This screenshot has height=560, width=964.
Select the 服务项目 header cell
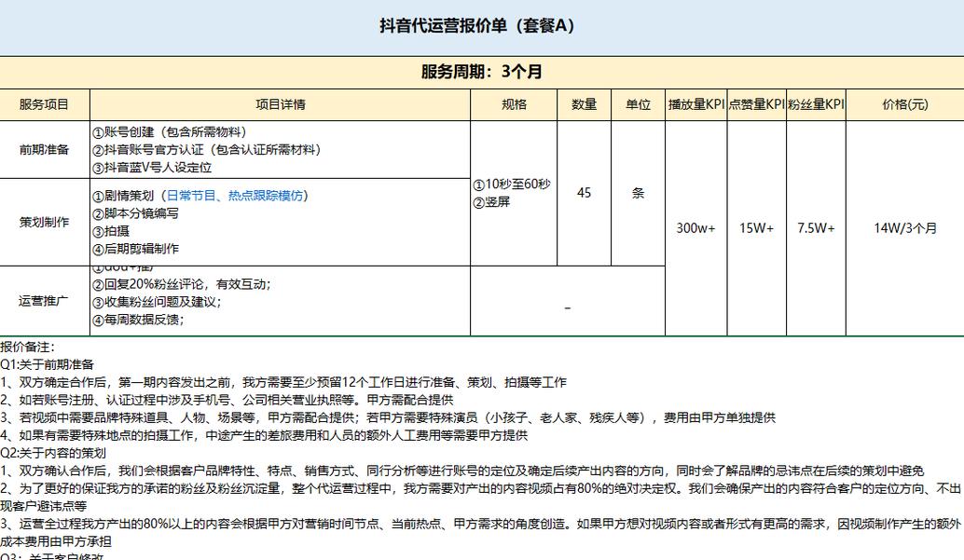(44, 104)
